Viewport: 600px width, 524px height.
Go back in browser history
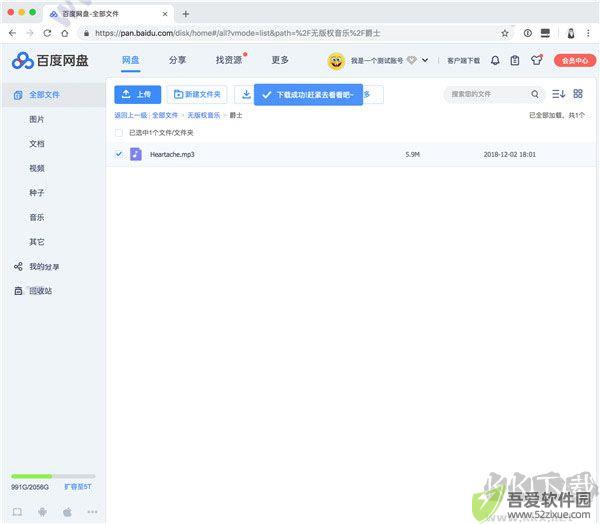tap(12, 33)
